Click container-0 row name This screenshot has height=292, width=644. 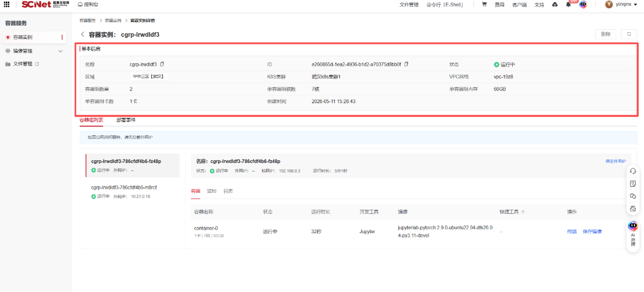pyautogui.click(x=206, y=228)
